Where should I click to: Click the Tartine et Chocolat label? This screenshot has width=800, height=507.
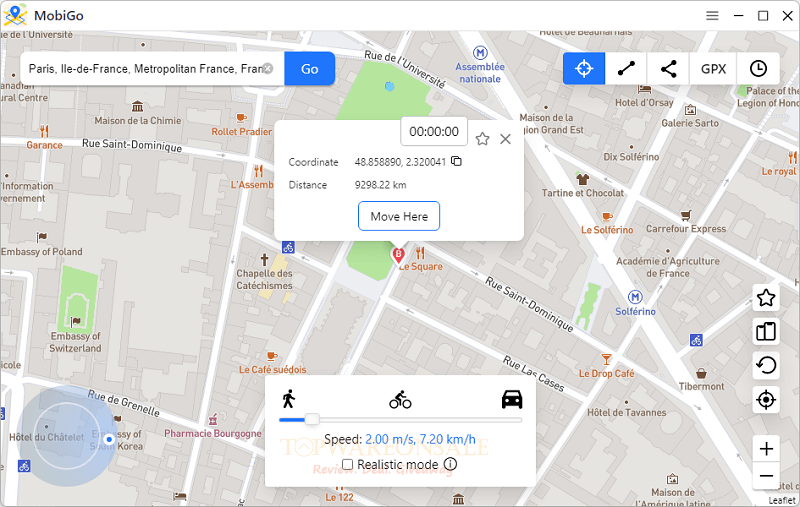click(583, 193)
